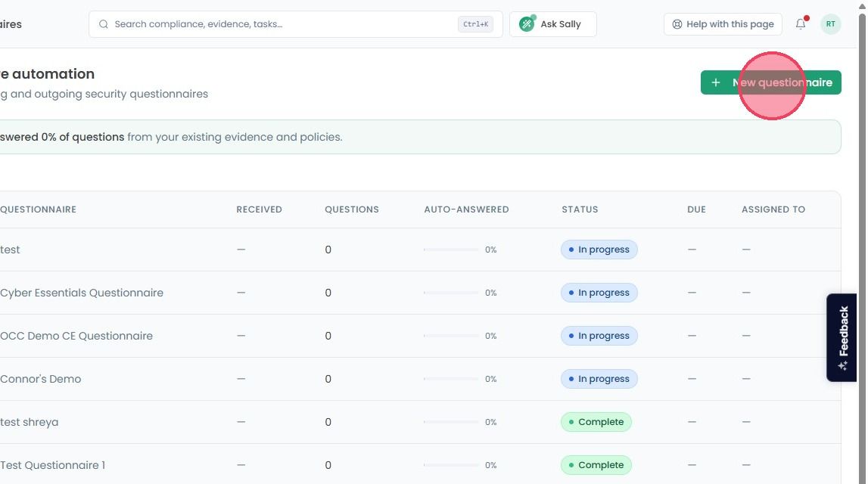Sort by DUE column header

pyautogui.click(x=696, y=209)
